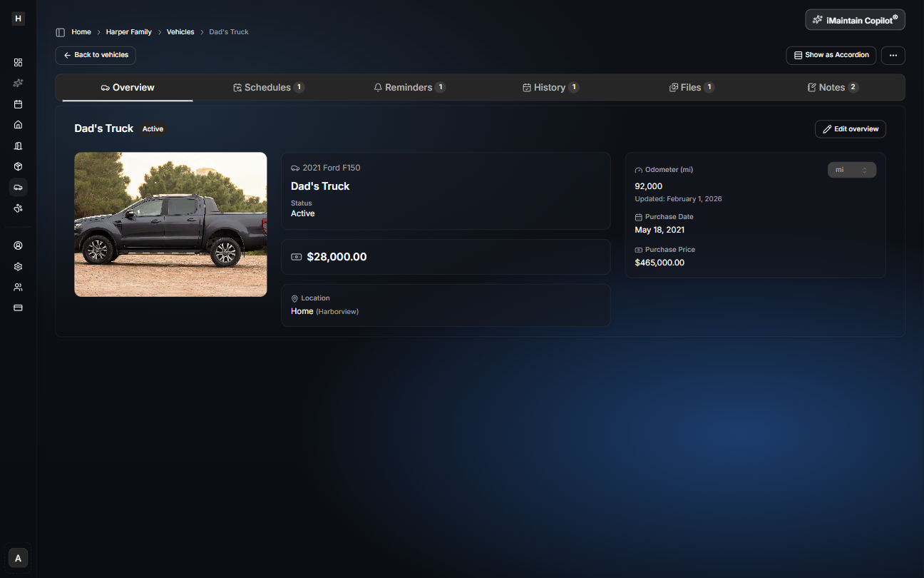Viewport: 924px width, 578px height.
Task: Select the vehicles car icon in sidebar
Action: (18, 187)
